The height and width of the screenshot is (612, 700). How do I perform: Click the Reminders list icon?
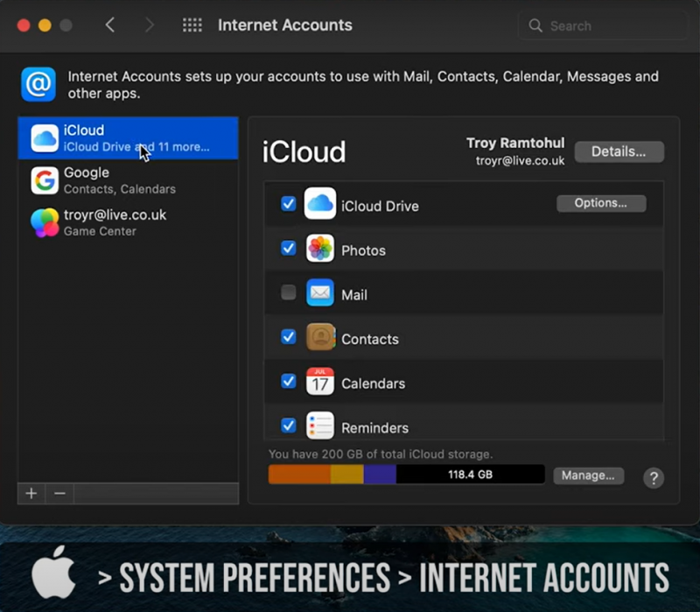point(320,426)
